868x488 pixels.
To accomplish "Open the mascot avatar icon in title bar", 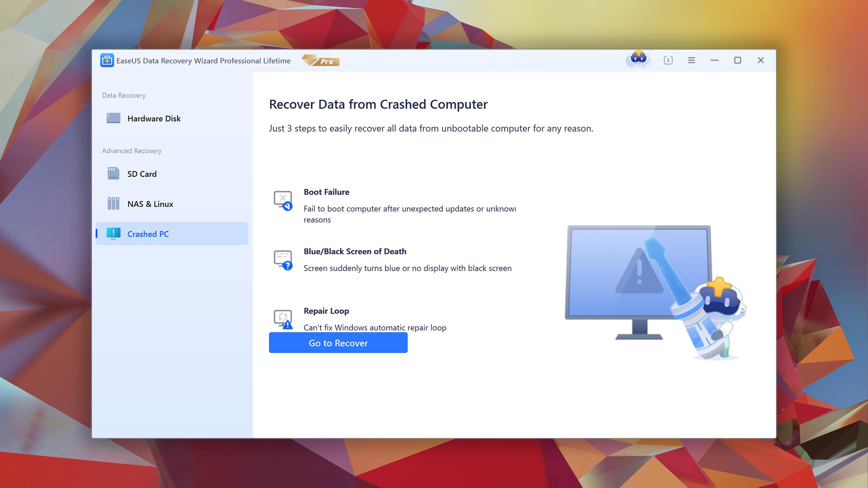I will (x=639, y=59).
